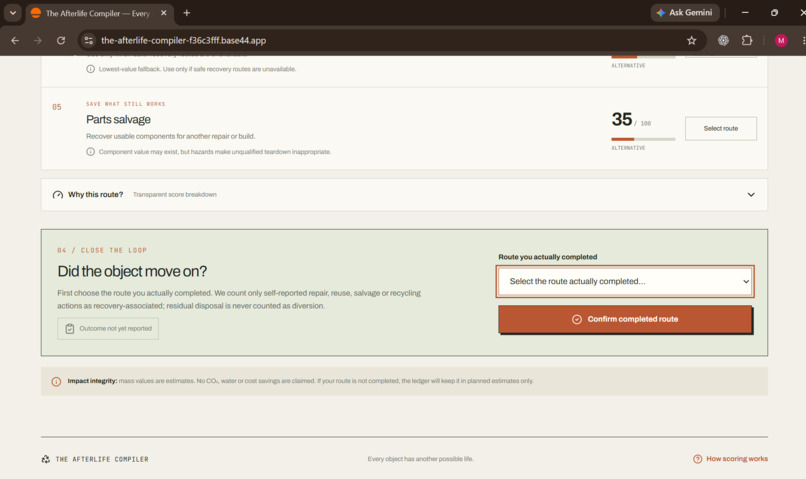Click the Parts salvage heading

pos(118,119)
